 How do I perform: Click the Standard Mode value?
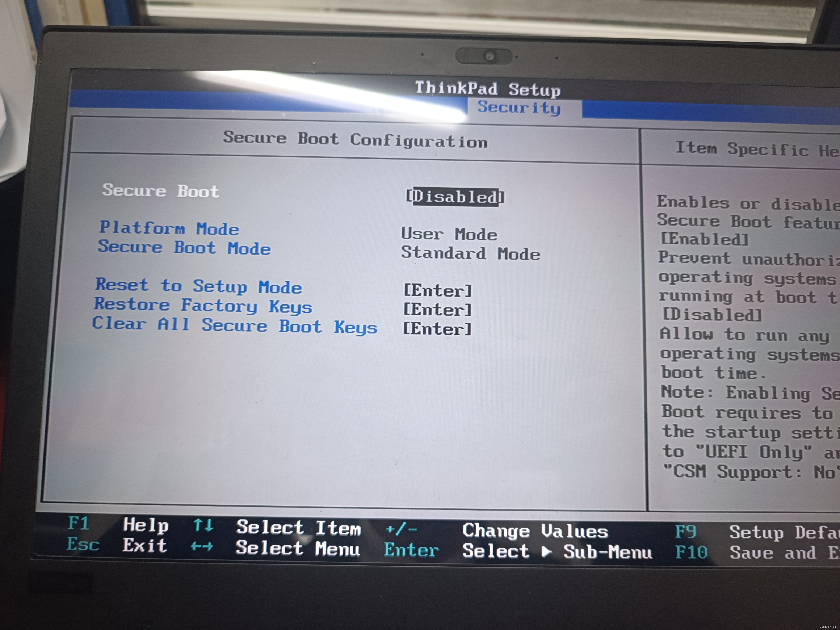click(470, 253)
